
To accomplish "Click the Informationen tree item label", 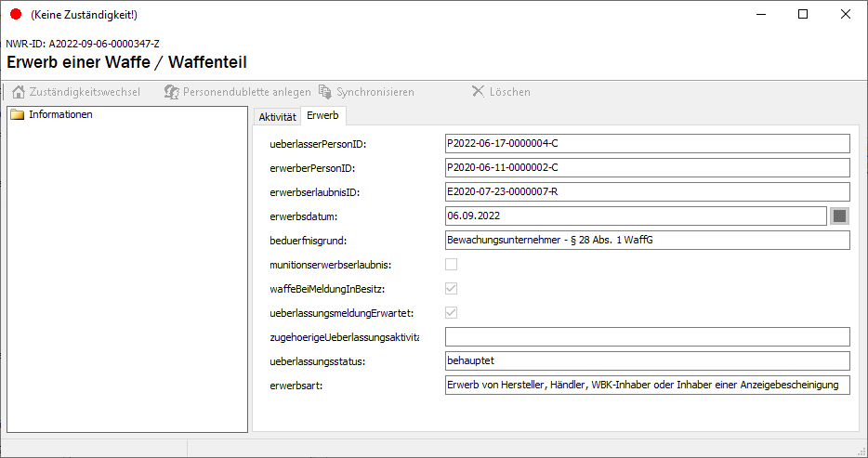I will (x=60, y=115).
